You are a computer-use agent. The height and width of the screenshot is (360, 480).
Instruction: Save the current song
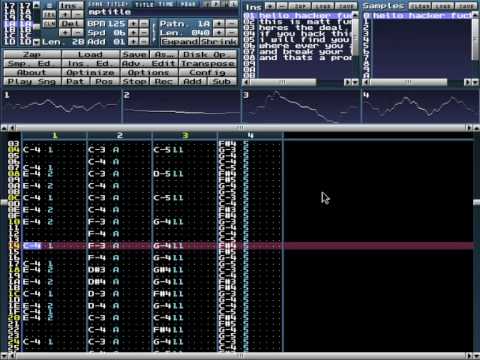tap(134, 54)
